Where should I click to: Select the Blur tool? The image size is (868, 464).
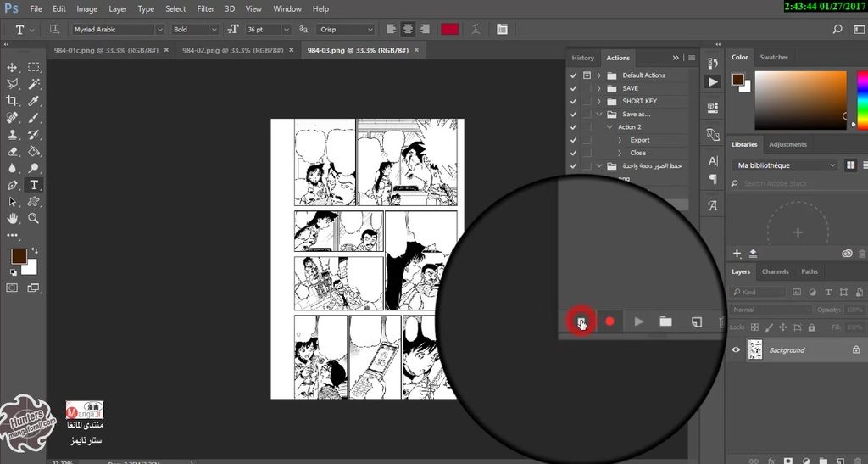[x=12, y=168]
